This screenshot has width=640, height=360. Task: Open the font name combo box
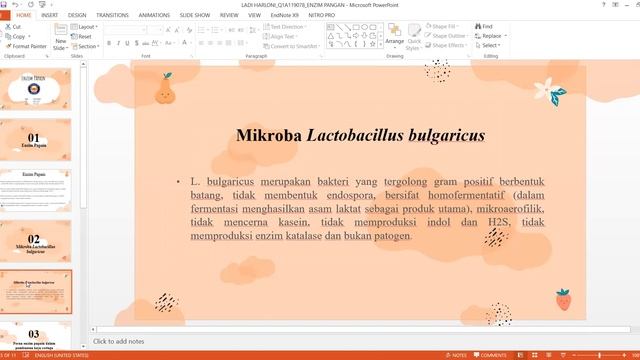pyautogui.click(x=125, y=30)
